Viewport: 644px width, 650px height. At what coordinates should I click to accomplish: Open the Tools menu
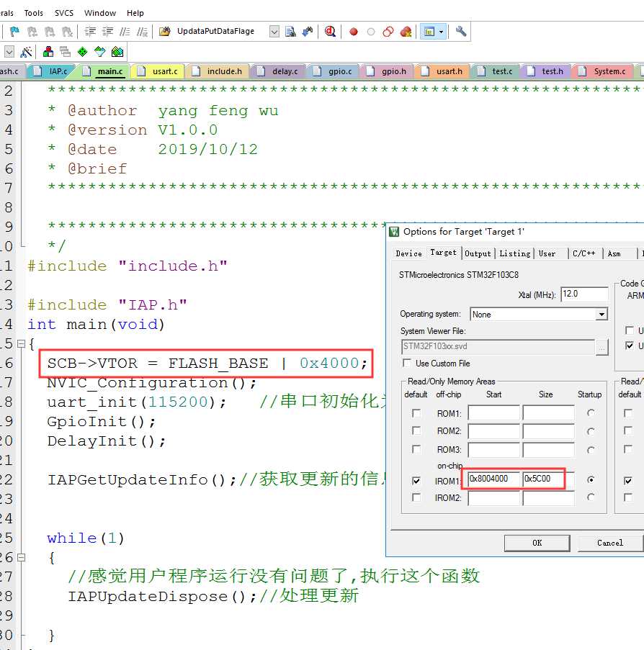pyautogui.click(x=34, y=13)
